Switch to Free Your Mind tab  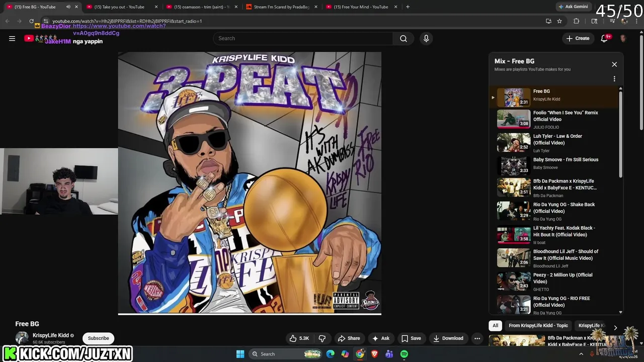click(361, 7)
